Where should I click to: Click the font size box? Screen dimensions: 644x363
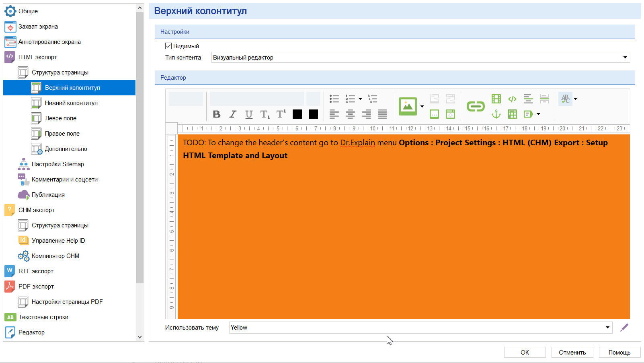click(x=313, y=99)
